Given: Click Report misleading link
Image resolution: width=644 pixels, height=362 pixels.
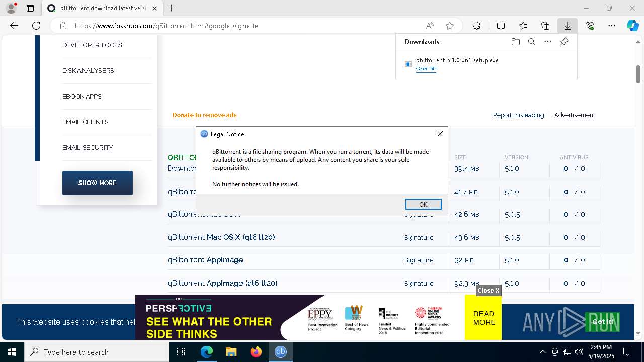Looking at the screenshot, I should [x=518, y=115].
